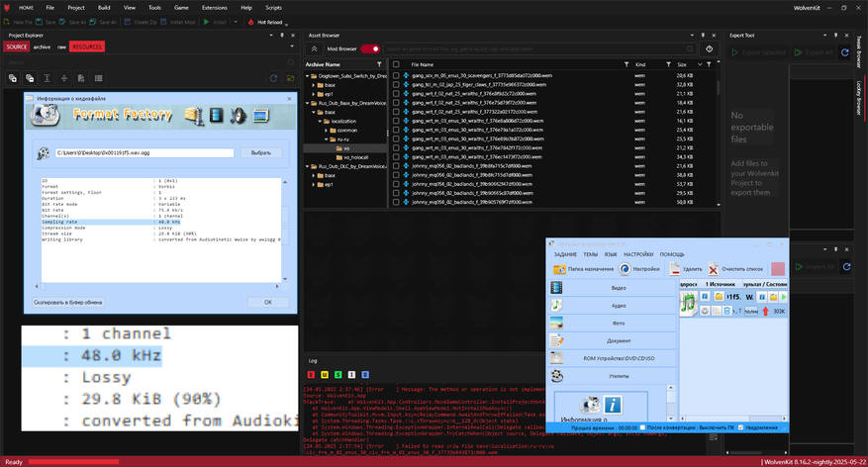Click the Export Tool refresh icon
Viewport: 868px width, 467px height.
pyautogui.click(x=844, y=52)
